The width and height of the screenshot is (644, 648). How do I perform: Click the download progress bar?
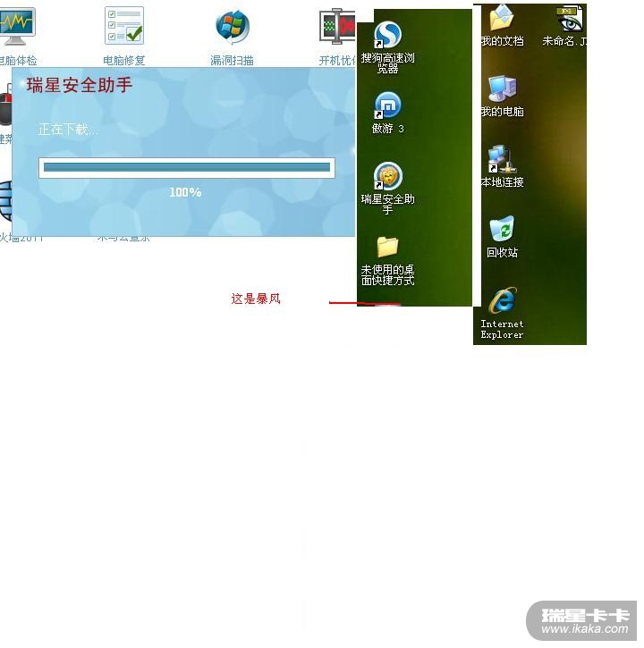[187, 167]
